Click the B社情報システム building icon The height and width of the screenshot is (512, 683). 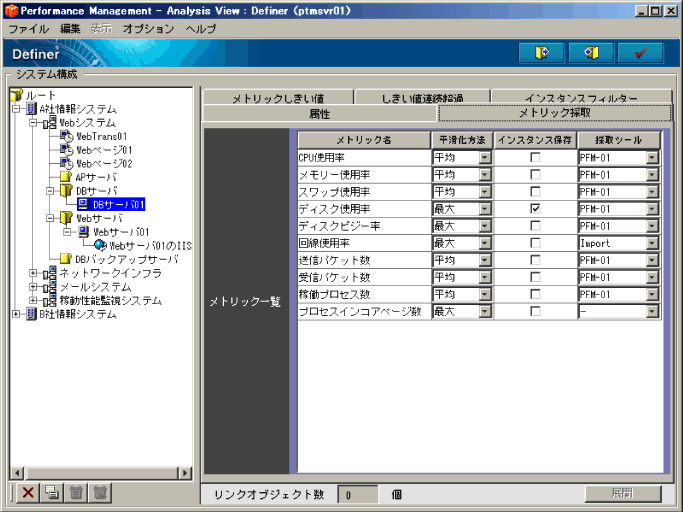coord(31,314)
